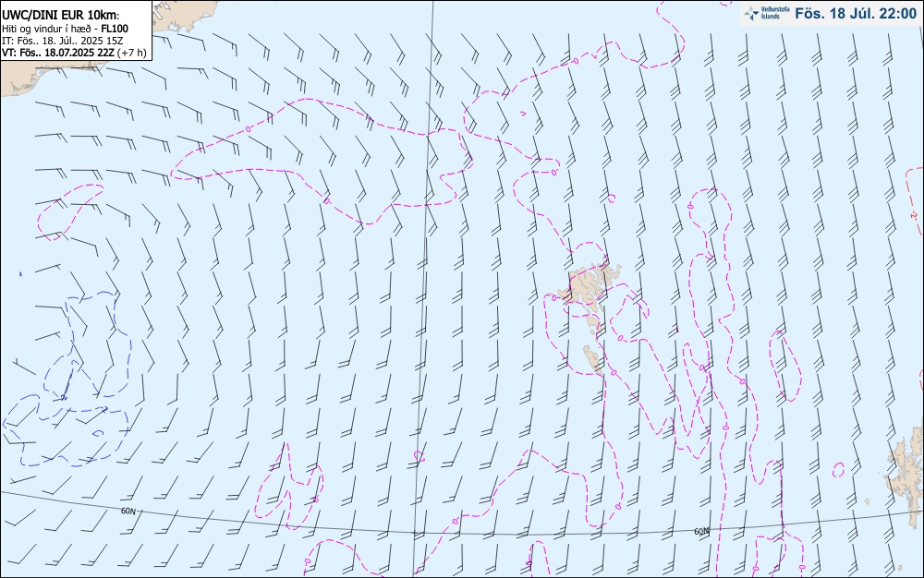Screen dimensions: 924x578
Task: Click the 60N label east of the meridian
Action: [x=701, y=532]
